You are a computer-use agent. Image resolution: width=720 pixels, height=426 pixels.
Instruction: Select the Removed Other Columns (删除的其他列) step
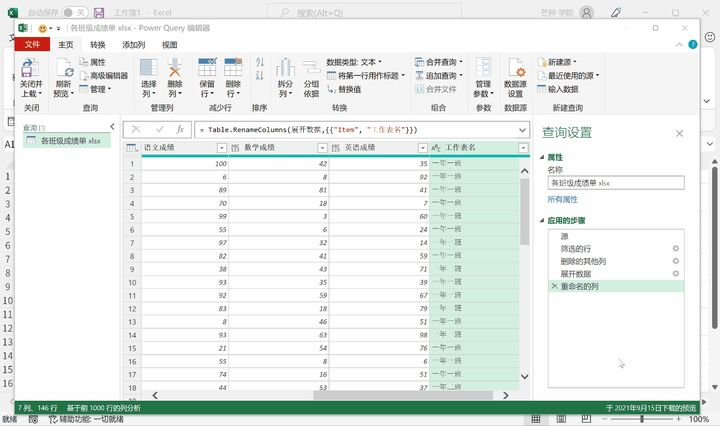click(616, 261)
